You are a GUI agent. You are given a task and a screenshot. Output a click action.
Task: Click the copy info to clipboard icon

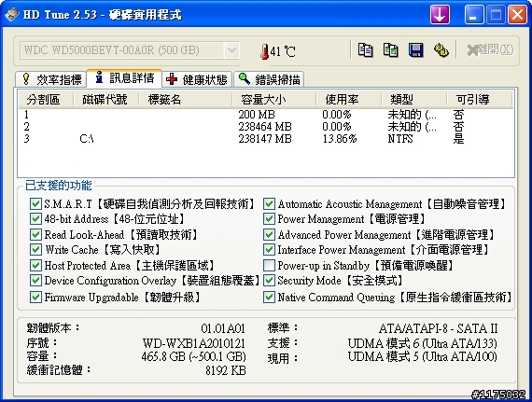pos(366,50)
